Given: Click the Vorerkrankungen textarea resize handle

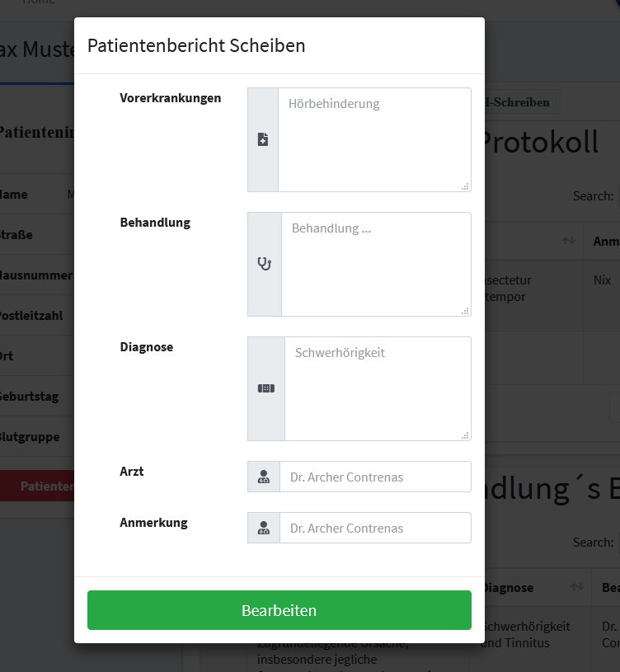Looking at the screenshot, I should (465, 186).
